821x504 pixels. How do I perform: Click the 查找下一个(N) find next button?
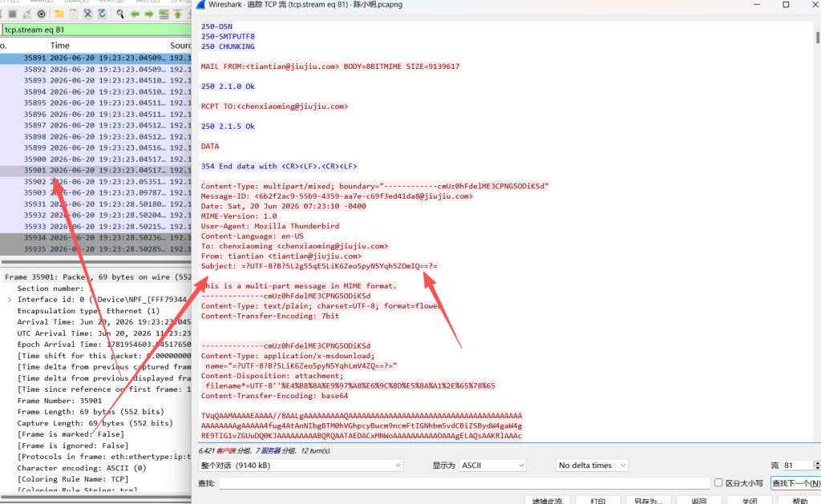(795, 483)
